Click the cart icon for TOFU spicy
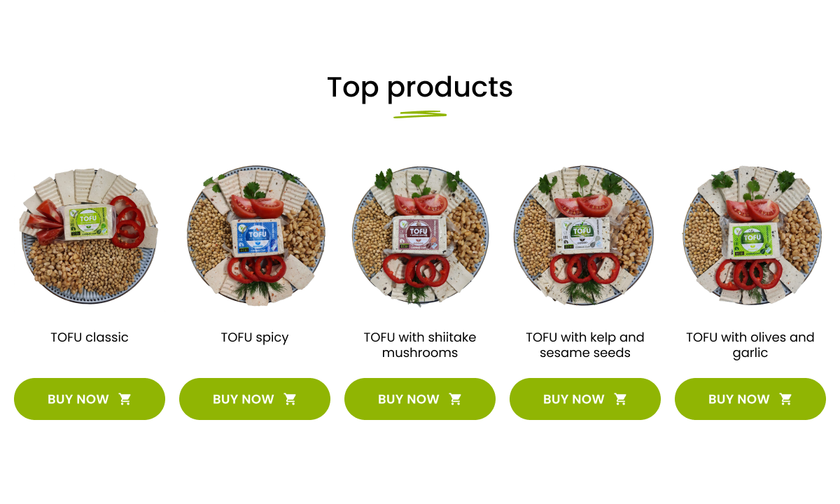Viewport: 840px width, 504px height. point(290,399)
